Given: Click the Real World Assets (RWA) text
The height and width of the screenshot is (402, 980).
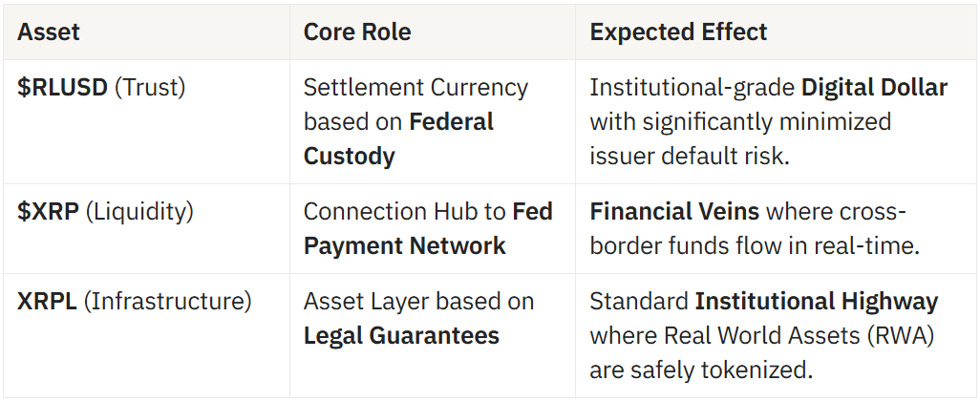Looking at the screenshot, I should 799,336.
